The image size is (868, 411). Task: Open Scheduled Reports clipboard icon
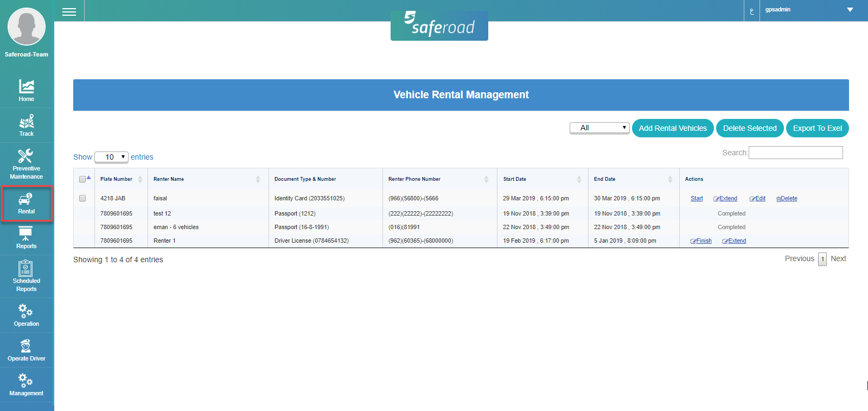point(26,269)
